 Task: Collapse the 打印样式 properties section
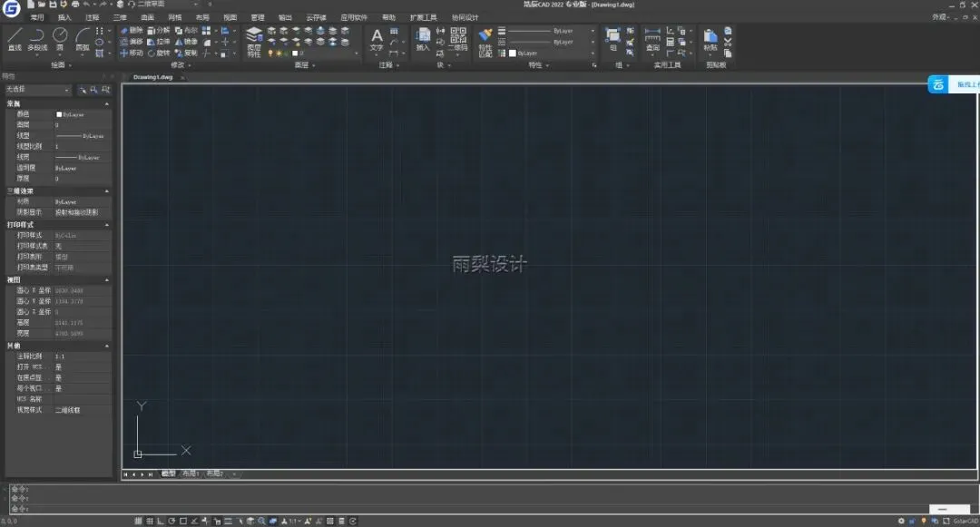pos(106,225)
